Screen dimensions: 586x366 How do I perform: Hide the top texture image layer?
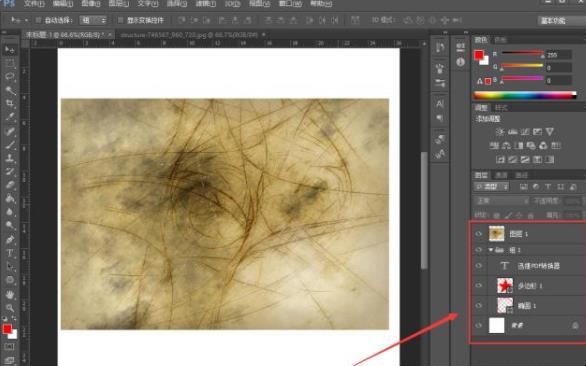pos(479,234)
